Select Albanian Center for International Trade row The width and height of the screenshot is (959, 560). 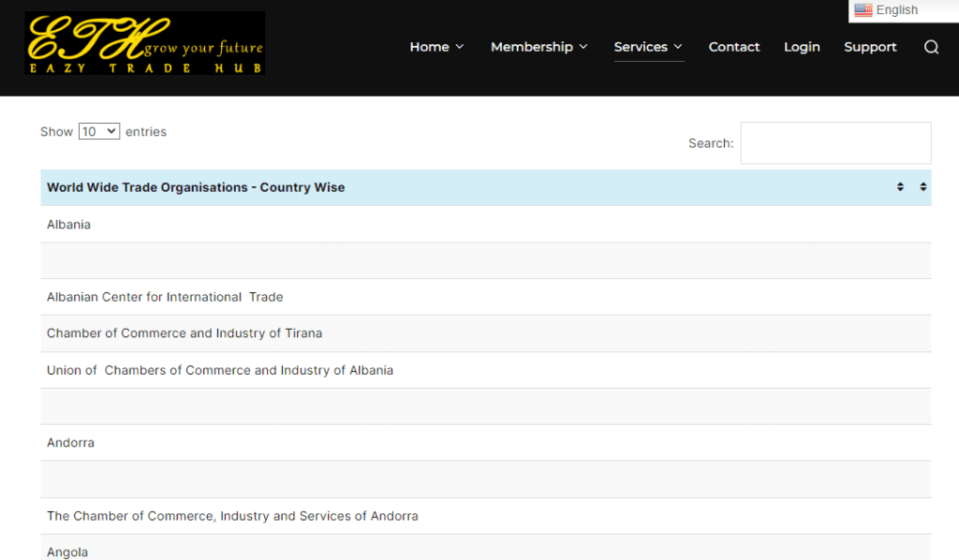tap(165, 297)
